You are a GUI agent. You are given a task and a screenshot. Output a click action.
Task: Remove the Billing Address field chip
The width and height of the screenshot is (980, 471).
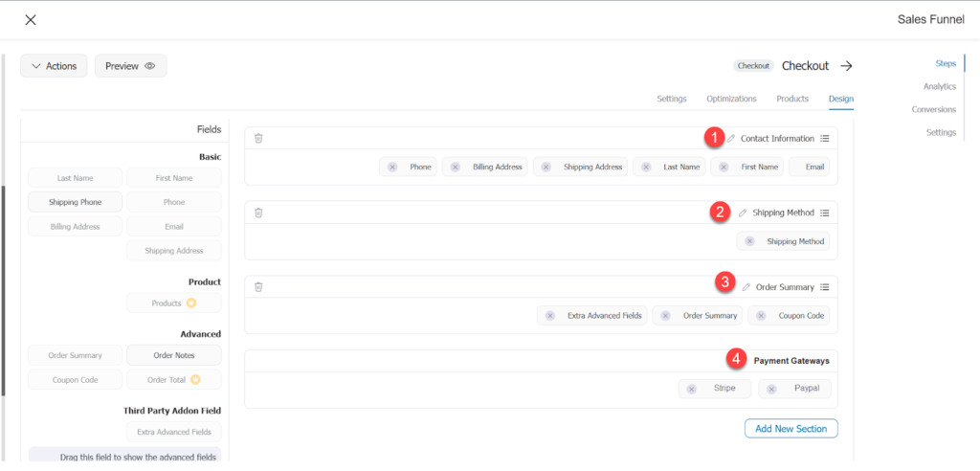coord(455,167)
